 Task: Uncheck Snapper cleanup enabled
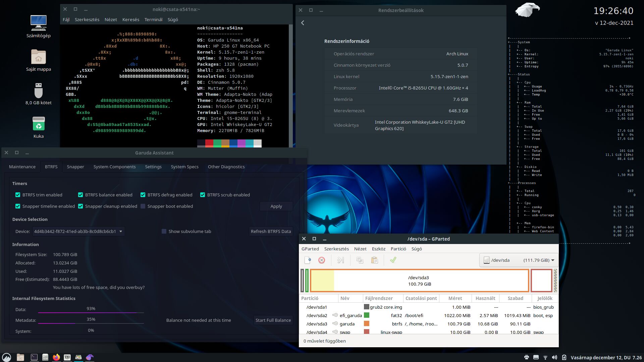[x=80, y=206]
